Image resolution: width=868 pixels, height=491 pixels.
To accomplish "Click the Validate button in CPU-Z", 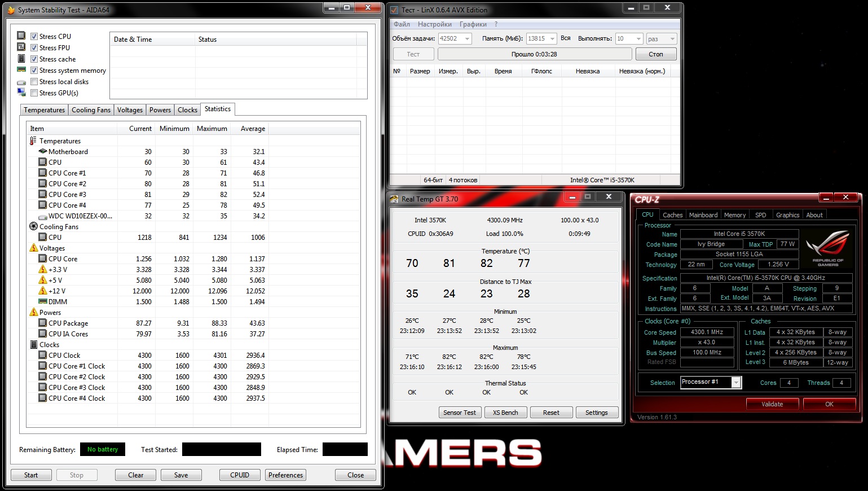I will [x=772, y=404].
